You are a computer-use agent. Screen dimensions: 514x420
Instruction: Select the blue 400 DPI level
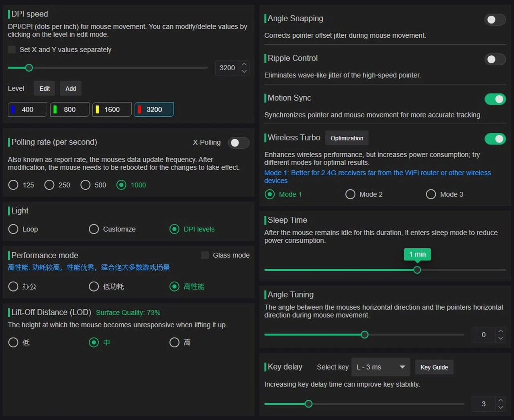27,110
